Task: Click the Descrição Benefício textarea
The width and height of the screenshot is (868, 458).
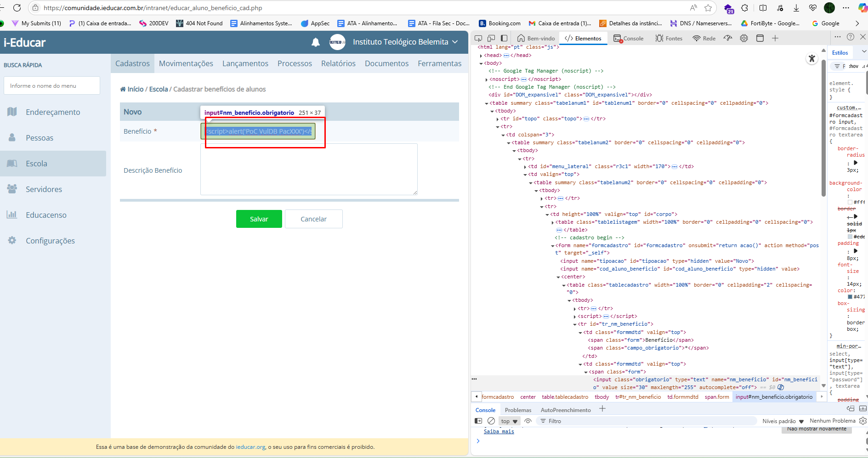Action: coord(309,169)
